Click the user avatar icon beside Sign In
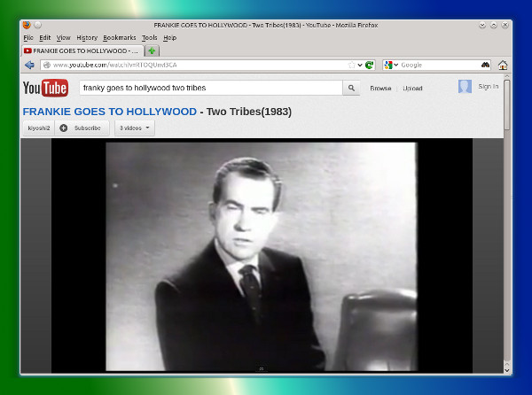532x395 pixels. tap(465, 87)
